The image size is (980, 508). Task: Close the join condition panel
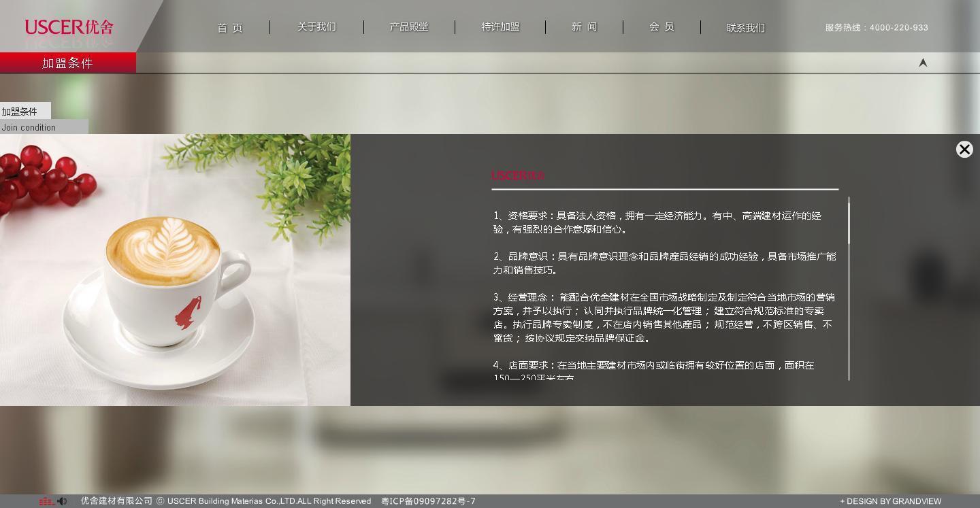(964, 150)
